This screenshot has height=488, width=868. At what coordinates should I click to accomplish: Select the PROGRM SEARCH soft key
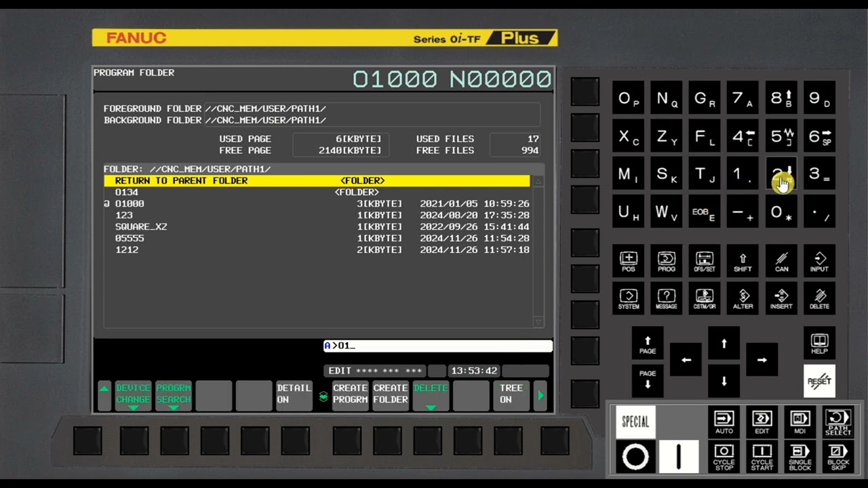coord(174,395)
